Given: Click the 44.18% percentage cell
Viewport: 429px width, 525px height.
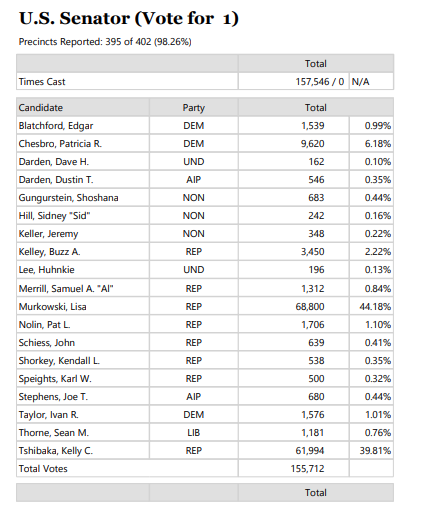Looking at the screenshot, I should (x=371, y=307).
